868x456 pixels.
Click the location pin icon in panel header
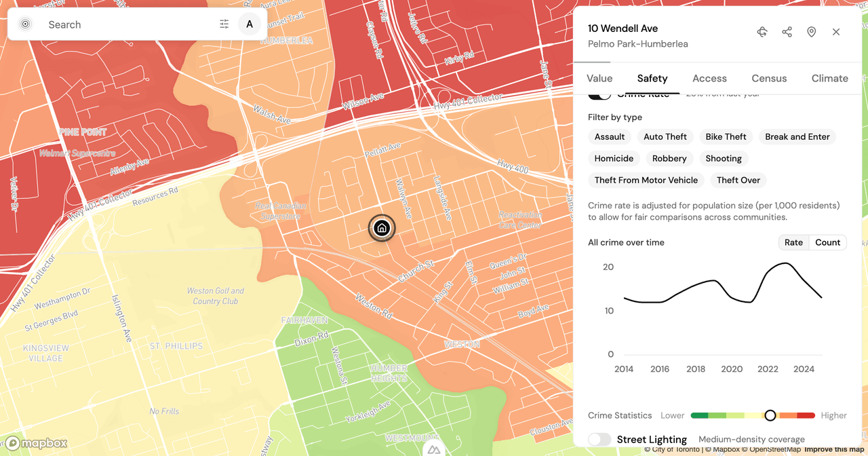click(811, 32)
